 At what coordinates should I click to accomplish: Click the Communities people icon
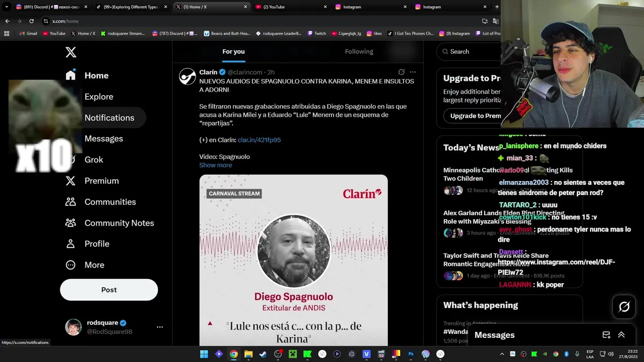coord(71,202)
